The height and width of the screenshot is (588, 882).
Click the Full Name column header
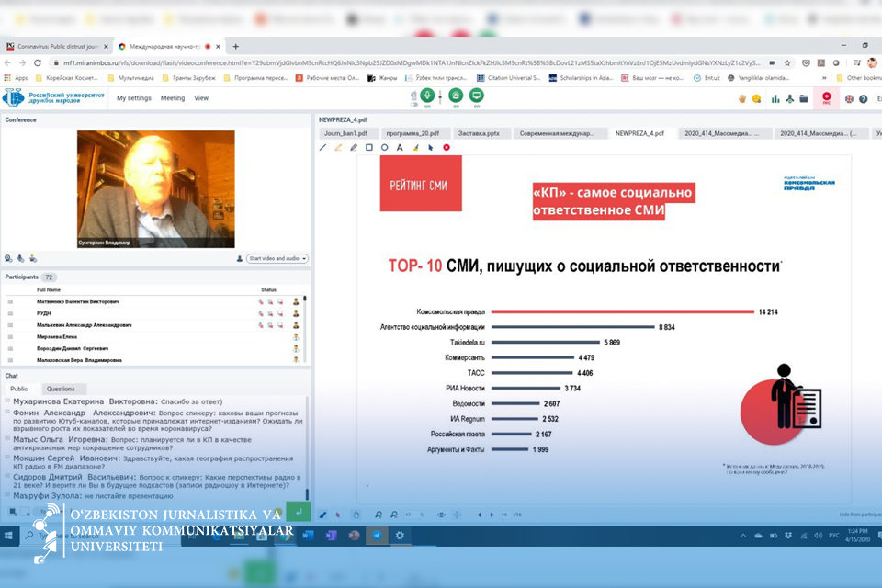point(49,289)
